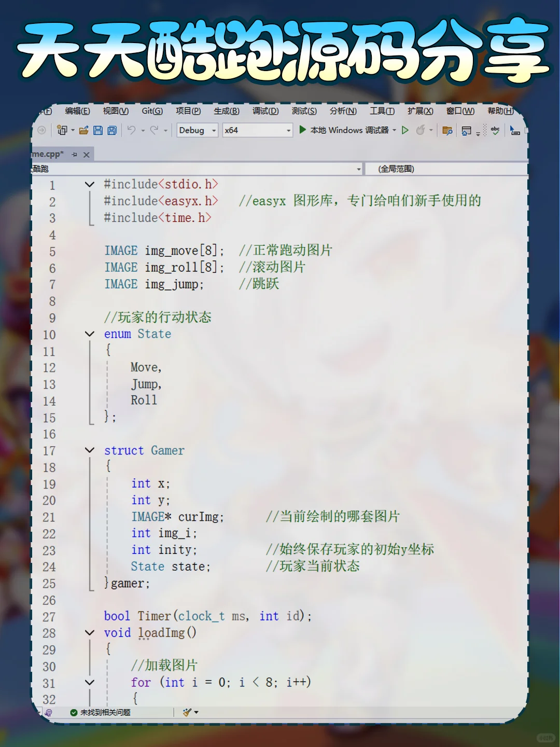Open the 项目(P) menu
560x747 pixels.
point(188,111)
